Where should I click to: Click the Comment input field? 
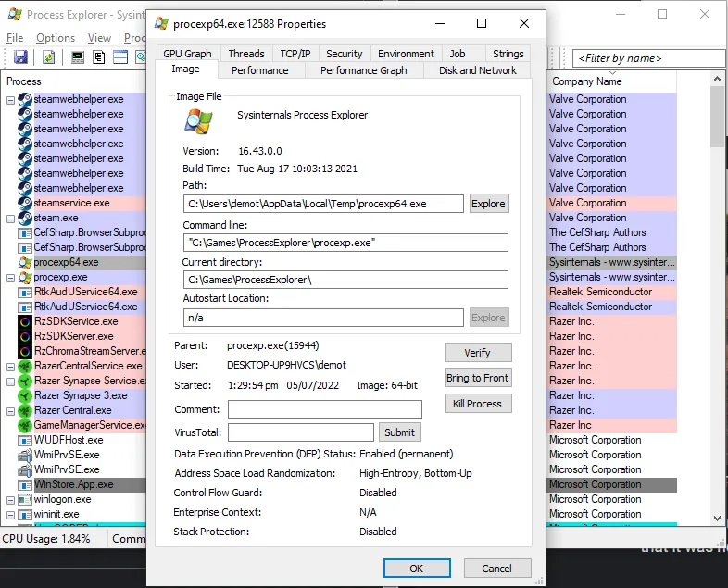325,409
